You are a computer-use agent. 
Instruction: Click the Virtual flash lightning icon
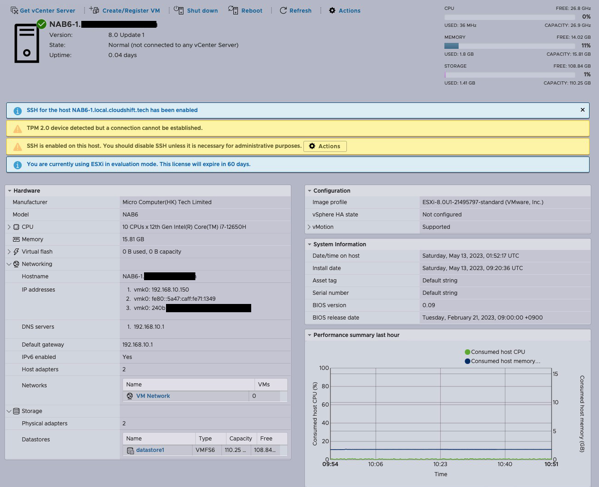point(16,251)
